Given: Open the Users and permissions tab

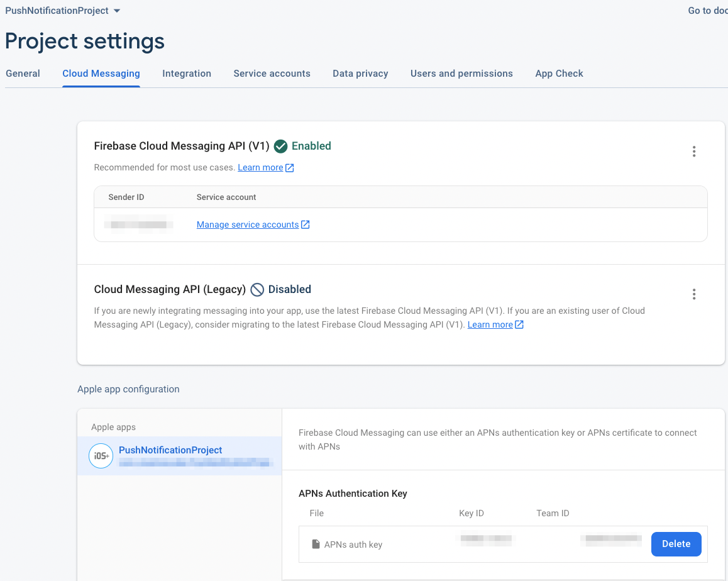Looking at the screenshot, I should pos(461,74).
